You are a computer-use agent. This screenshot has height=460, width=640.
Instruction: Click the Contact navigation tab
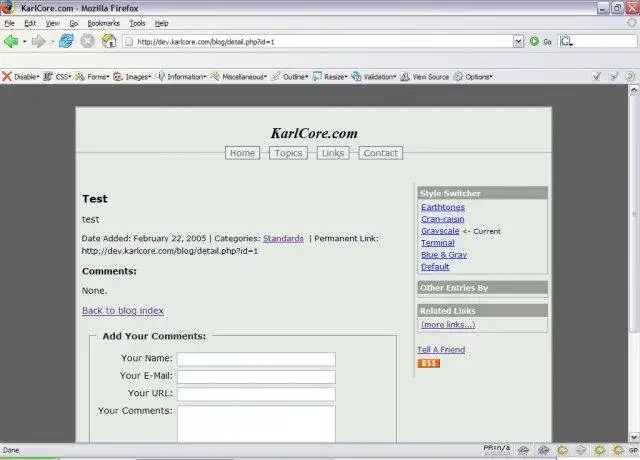point(380,153)
